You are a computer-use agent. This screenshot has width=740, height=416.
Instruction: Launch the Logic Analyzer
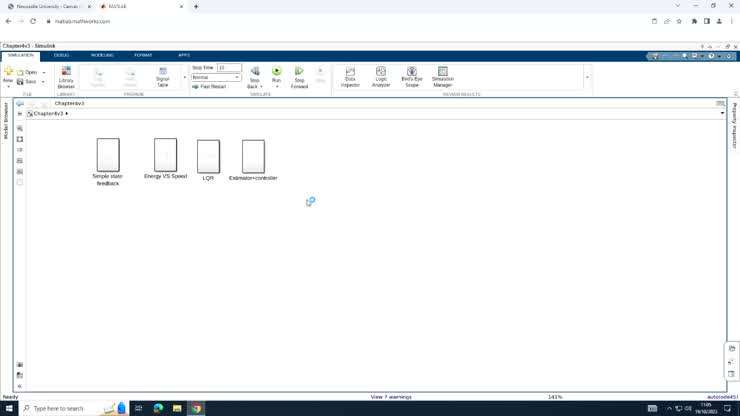click(x=381, y=76)
